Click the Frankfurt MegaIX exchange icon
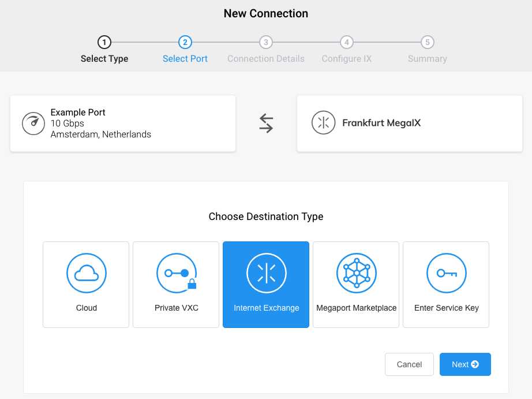 [323, 122]
